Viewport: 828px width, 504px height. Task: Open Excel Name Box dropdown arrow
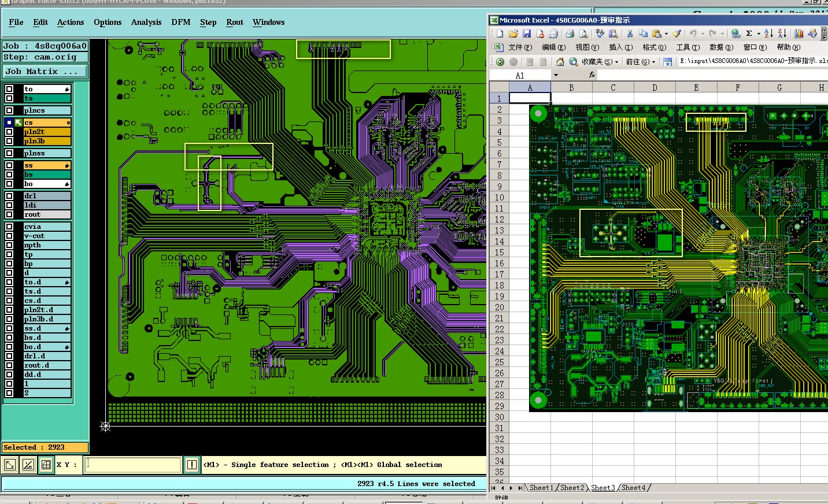pyautogui.click(x=556, y=75)
